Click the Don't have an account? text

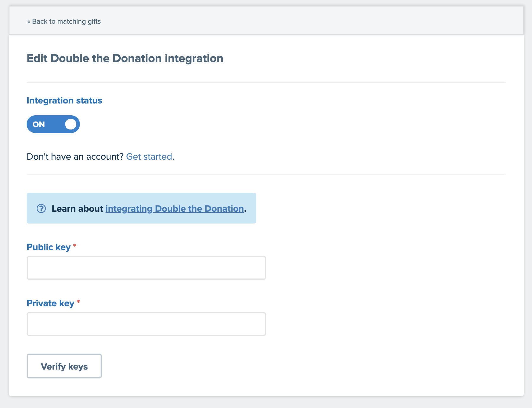(75, 156)
